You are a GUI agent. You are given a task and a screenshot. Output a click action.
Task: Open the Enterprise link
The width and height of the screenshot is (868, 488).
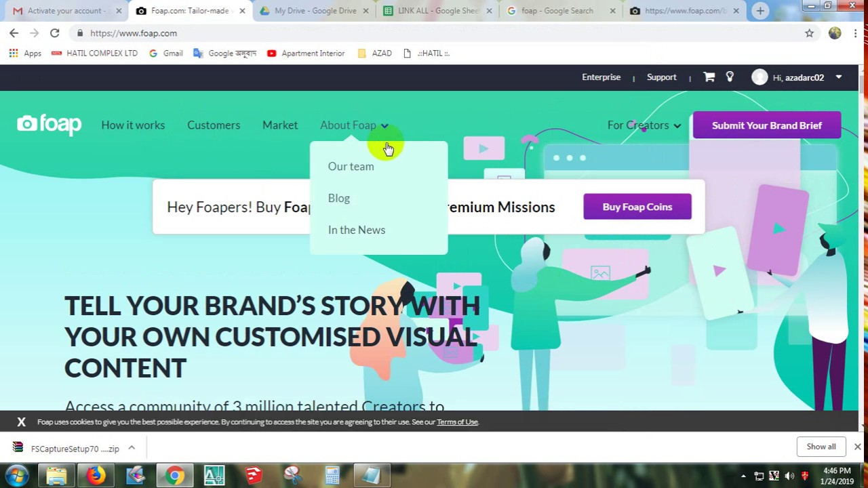(601, 77)
